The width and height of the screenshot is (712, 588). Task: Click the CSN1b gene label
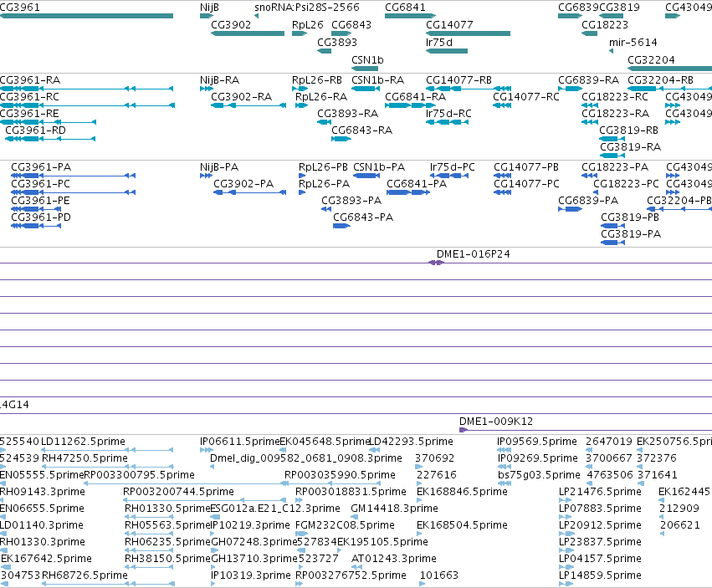pyautogui.click(x=367, y=60)
